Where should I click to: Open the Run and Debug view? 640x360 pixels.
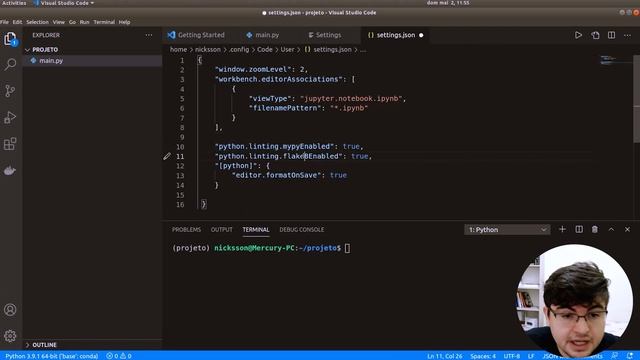tap(10, 117)
